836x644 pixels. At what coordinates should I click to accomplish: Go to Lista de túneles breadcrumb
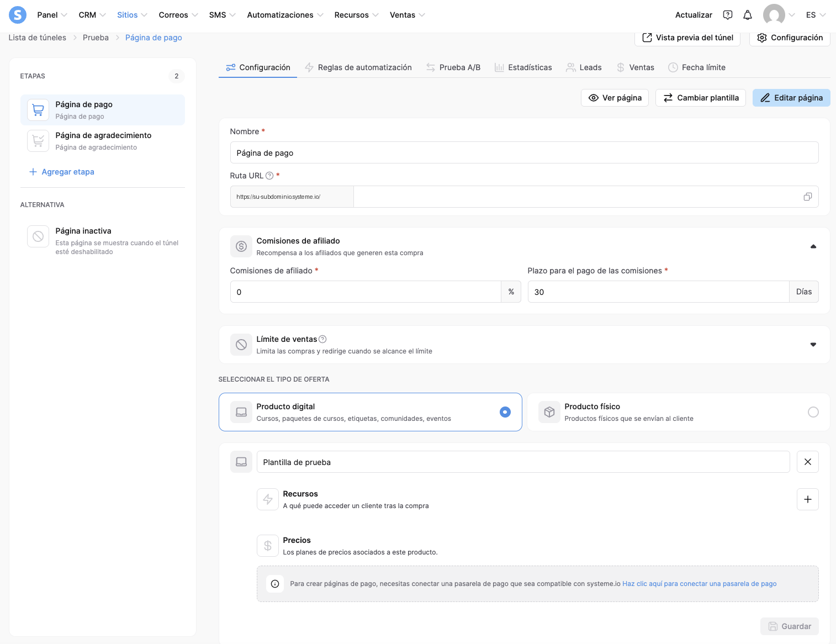tap(38, 38)
